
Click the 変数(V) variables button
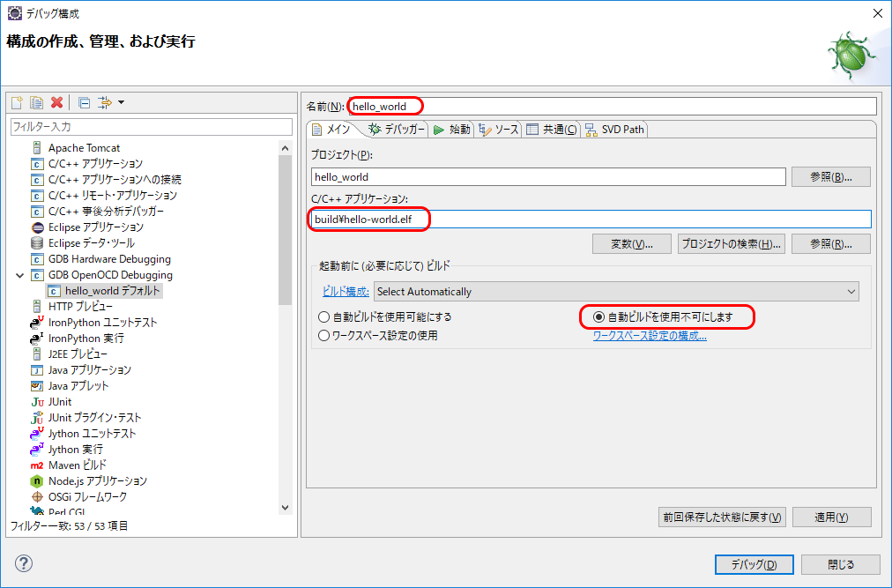point(631,244)
